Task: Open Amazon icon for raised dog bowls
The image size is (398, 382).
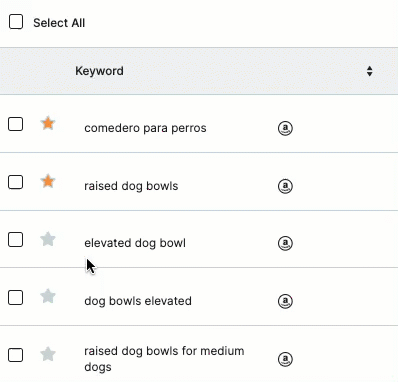Action: click(285, 186)
